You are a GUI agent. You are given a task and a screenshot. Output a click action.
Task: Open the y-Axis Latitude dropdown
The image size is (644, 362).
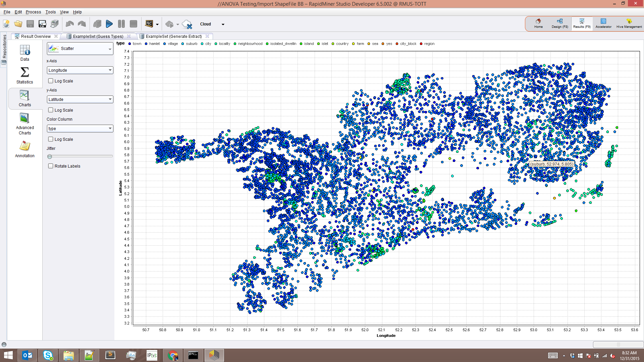pyautogui.click(x=80, y=99)
